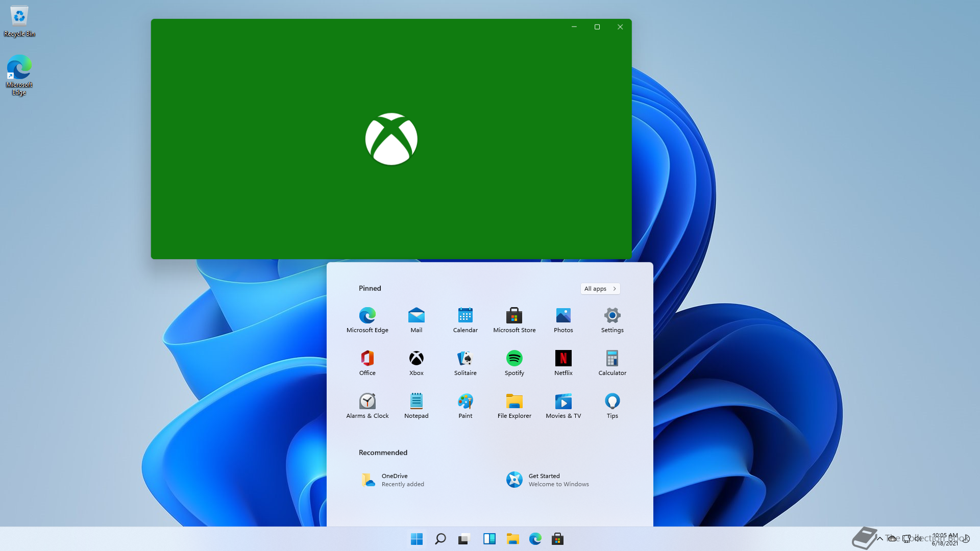Maximize the Xbox window

pos(597,27)
